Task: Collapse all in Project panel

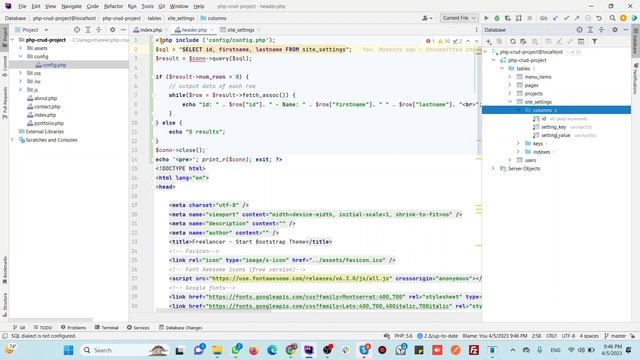Action: [x=98, y=30]
